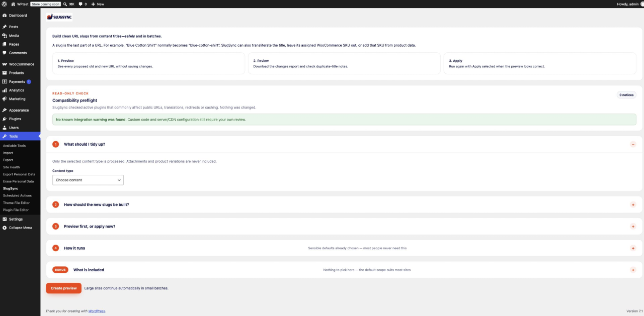Click the Payments menu icon
644x316 pixels.
pyautogui.click(x=5, y=81)
